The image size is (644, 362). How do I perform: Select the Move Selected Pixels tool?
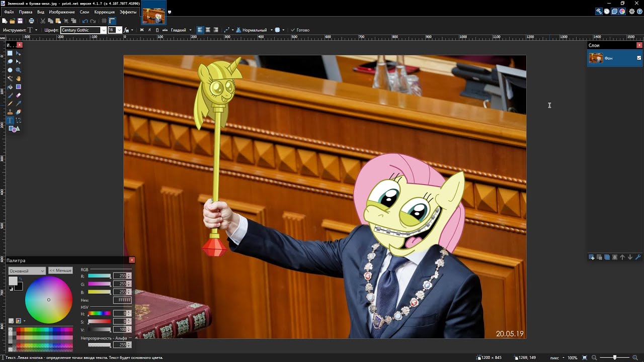19,53
